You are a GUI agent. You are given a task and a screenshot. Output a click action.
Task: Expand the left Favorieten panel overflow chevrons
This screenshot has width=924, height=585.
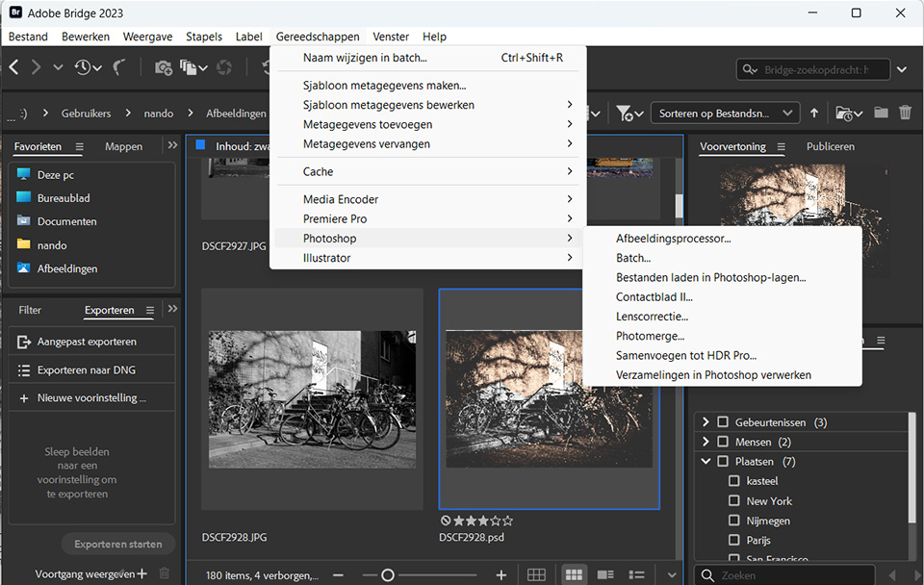tap(172, 145)
